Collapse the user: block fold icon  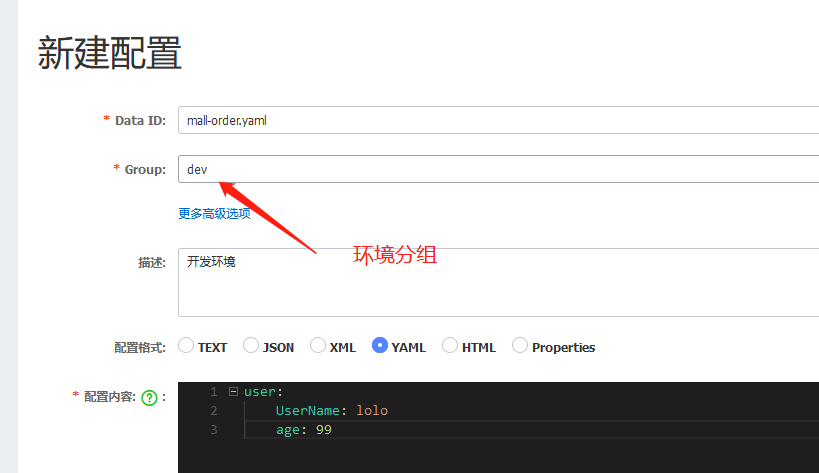(x=233, y=392)
